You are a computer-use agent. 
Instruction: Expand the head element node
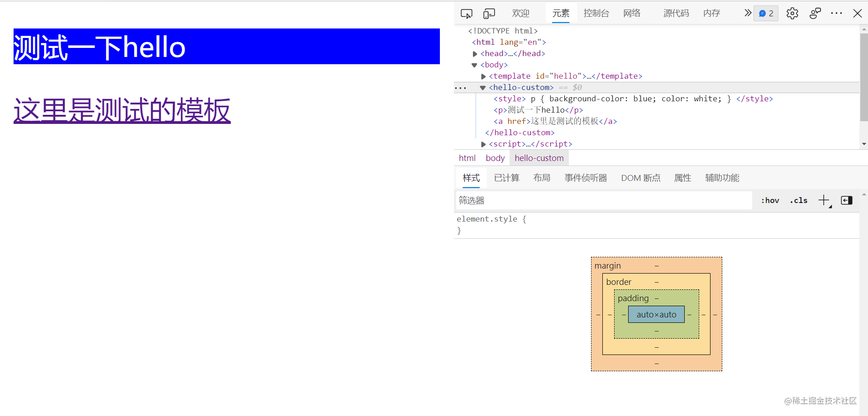coord(475,53)
